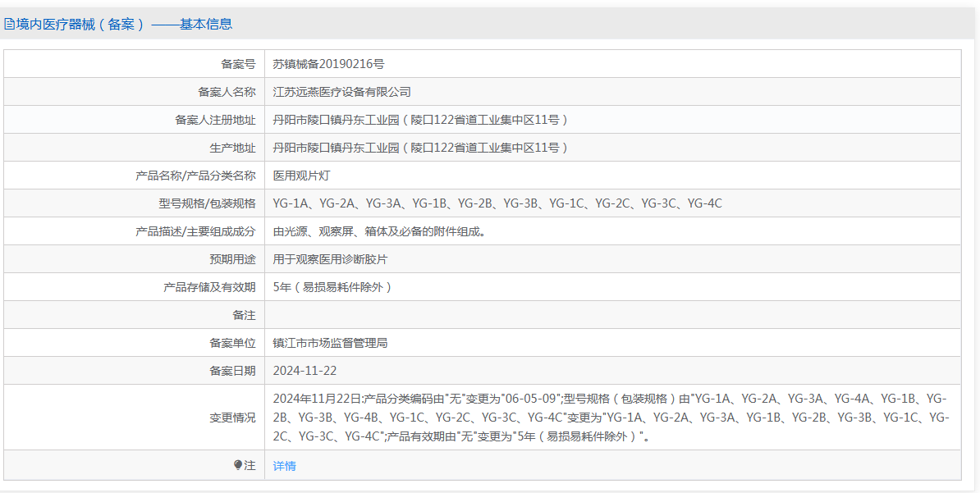980x493 pixels.
Task: Select the date 2024-11-22
Action: [x=305, y=371]
